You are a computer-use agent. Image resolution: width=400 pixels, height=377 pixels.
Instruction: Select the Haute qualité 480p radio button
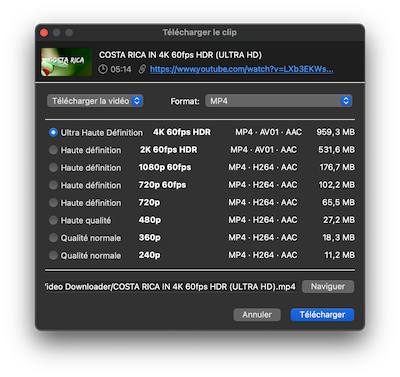[53, 220]
